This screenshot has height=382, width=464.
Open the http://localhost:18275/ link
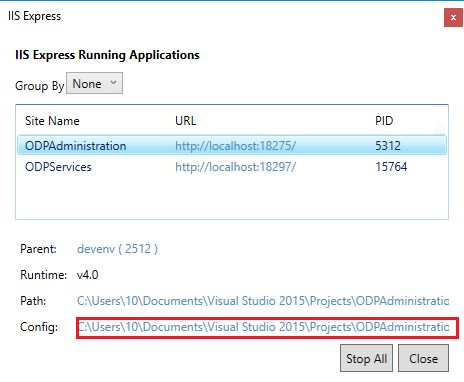point(235,146)
